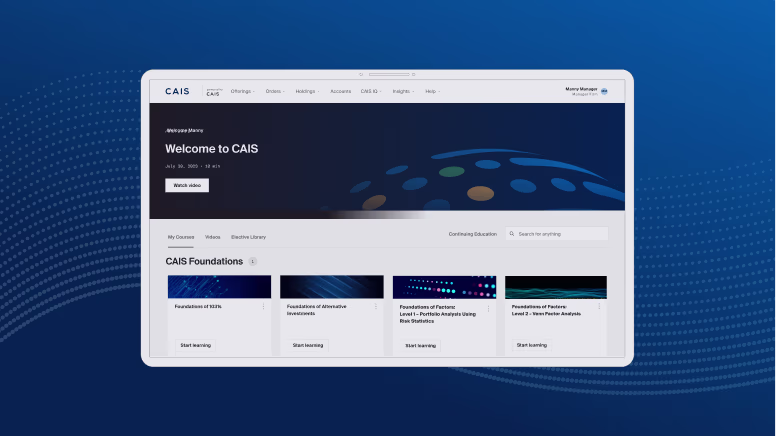Open the Insights dropdown in the navbar
Viewport: 776px width, 436px height.
point(403,91)
